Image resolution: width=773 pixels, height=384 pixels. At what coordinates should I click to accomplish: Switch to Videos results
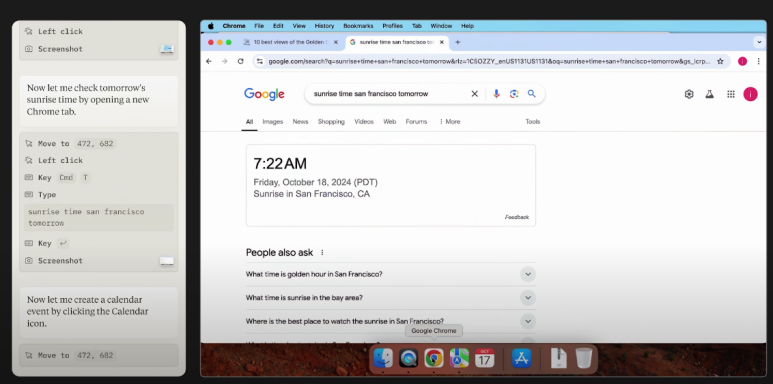point(364,122)
